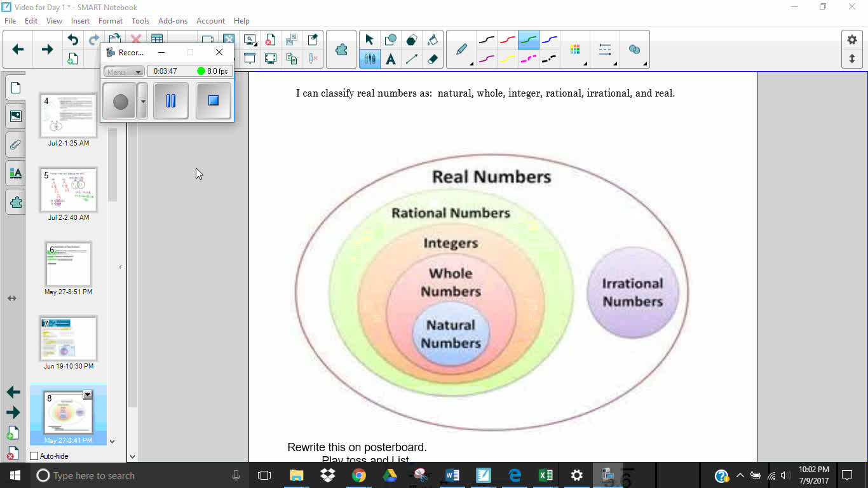Open the Add-ons sidebar panel
The image size is (868, 488).
point(15,202)
